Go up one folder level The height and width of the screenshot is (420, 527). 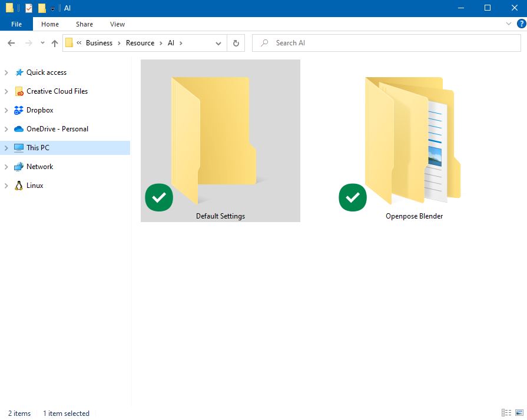tap(54, 43)
